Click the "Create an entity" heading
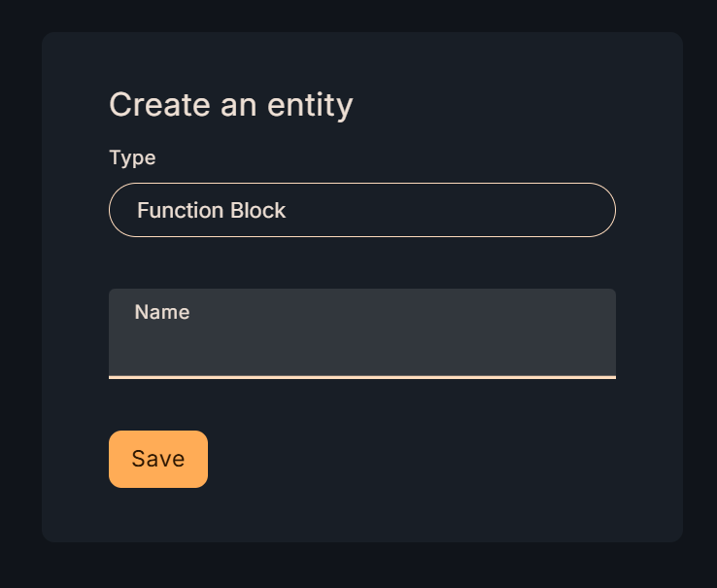Image resolution: width=717 pixels, height=588 pixels. pos(230,104)
